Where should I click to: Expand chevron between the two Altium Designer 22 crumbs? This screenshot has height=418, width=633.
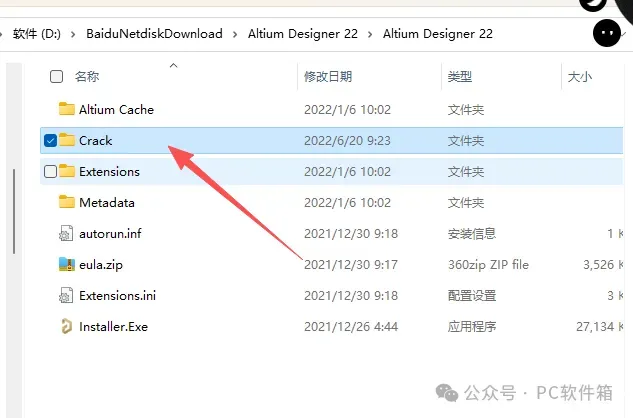pyautogui.click(x=370, y=34)
